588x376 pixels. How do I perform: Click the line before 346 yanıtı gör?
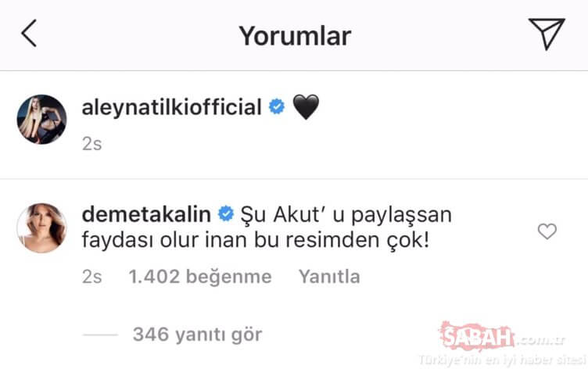tap(100, 335)
